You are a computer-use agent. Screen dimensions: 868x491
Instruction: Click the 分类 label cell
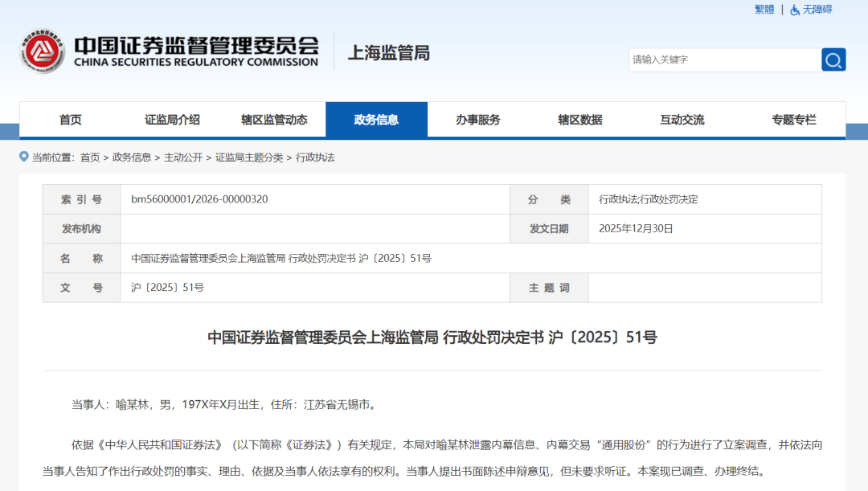pos(549,199)
